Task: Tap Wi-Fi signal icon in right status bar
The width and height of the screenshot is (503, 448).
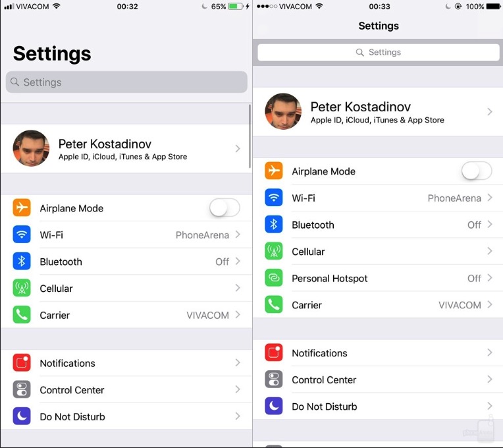Action: [319, 6]
